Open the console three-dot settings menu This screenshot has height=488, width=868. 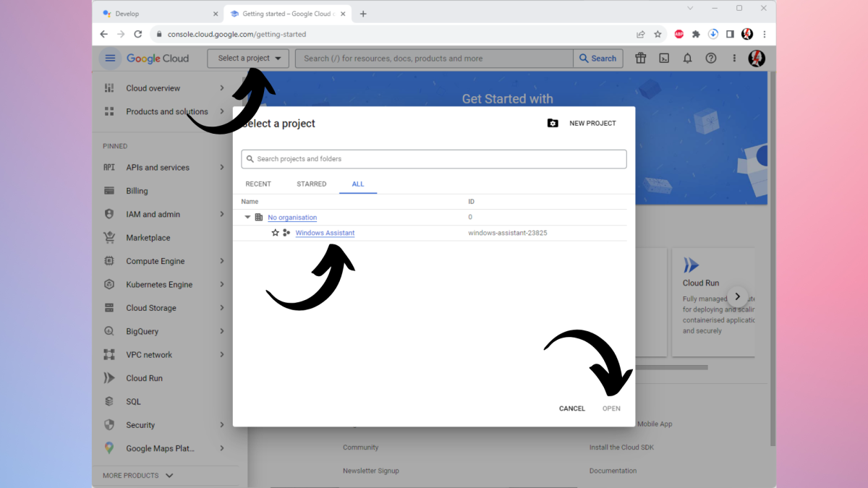pos(734,59)
